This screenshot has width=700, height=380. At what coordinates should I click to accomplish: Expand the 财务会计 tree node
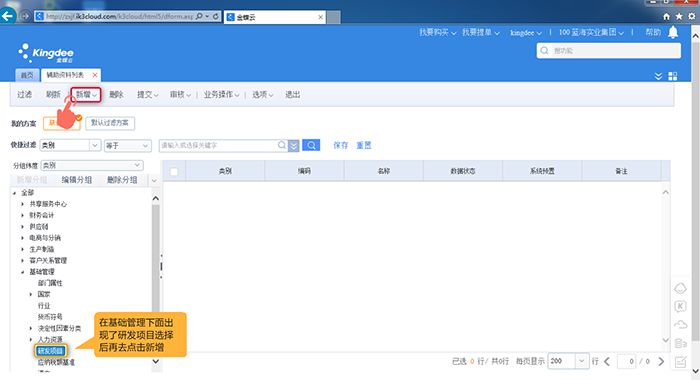click(x=23, y=215)
